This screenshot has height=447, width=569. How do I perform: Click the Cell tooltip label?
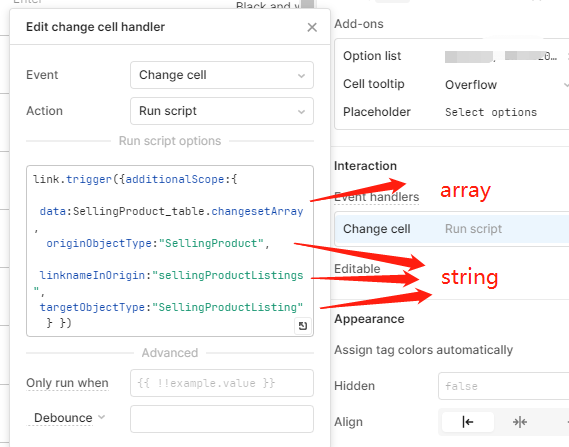[x=374, y=84]
